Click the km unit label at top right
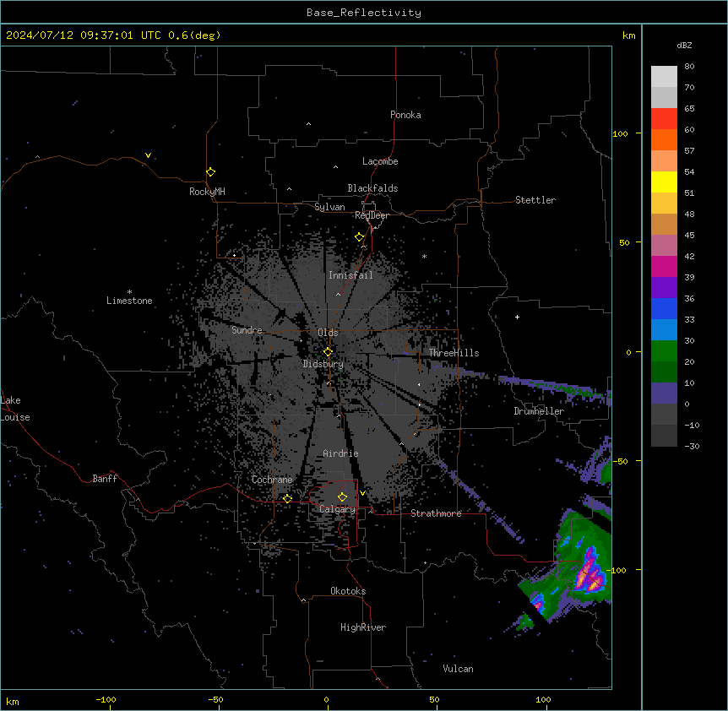This screenshot has width=728, height=711. pyautogui.click(x=628, y=35)
